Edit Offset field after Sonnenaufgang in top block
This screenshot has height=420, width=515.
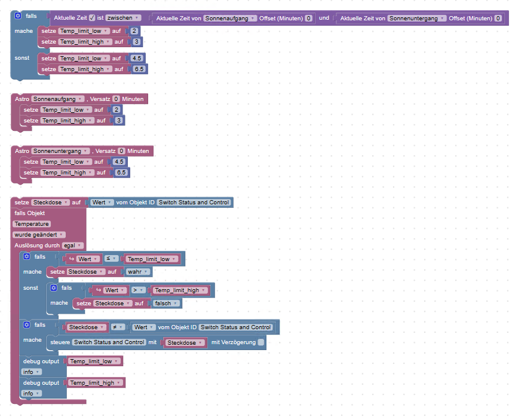tap(308, 19)
